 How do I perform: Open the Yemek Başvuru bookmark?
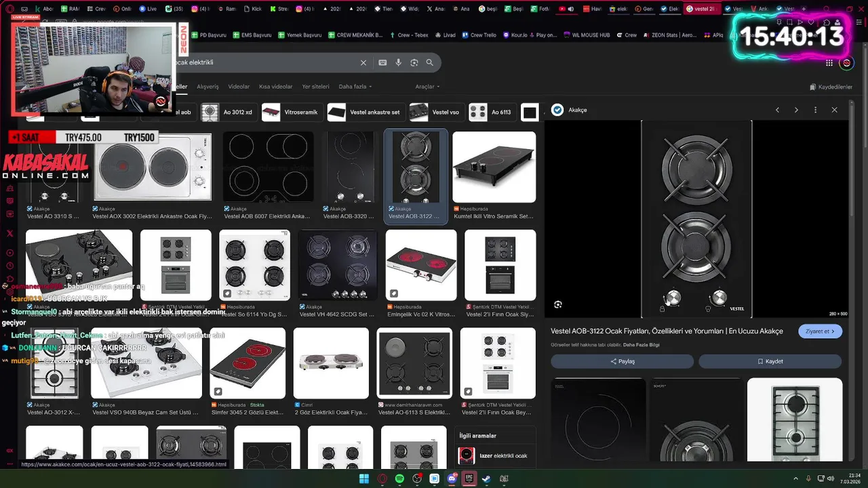[x=300, y=35]
